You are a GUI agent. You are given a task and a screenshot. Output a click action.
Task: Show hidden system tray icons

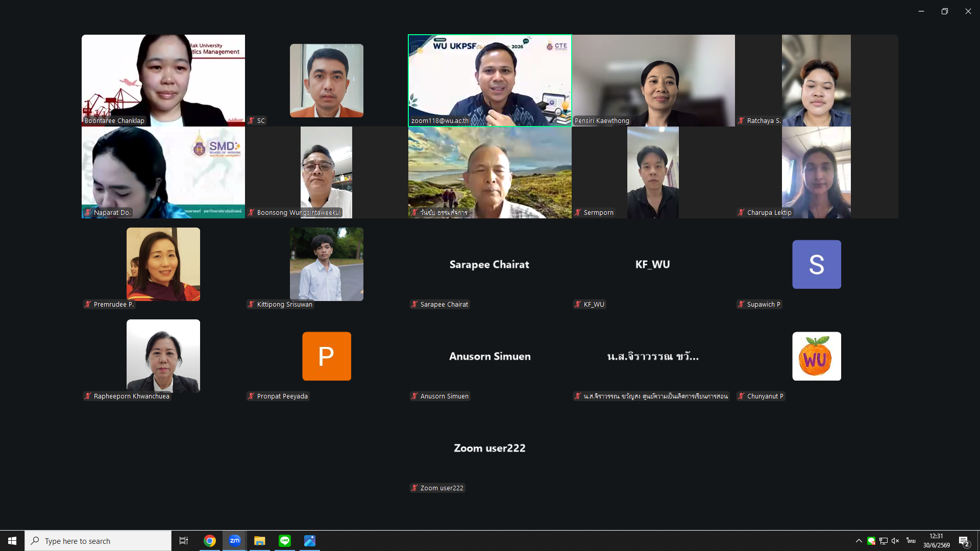(x=859, y=541)
